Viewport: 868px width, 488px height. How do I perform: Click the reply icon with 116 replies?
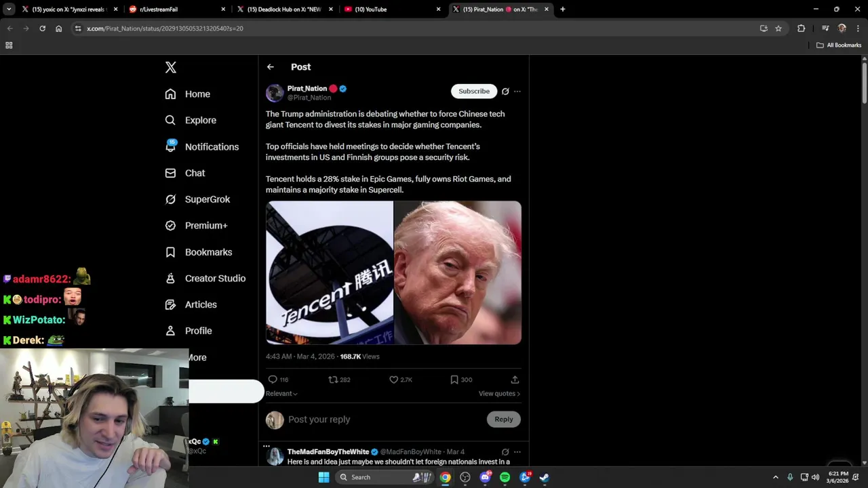click(x=273, y=380)
